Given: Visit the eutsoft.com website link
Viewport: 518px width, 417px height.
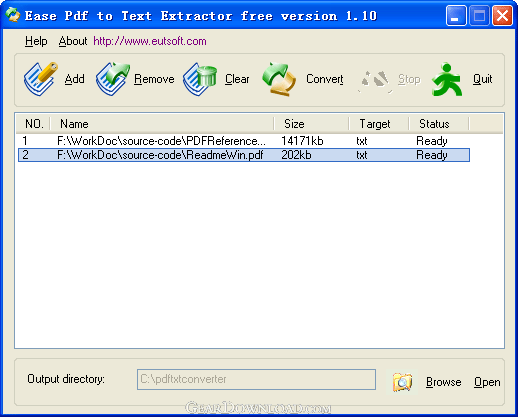Looking at the screenshot, I should pyautogui.click(x=150, y=41).
